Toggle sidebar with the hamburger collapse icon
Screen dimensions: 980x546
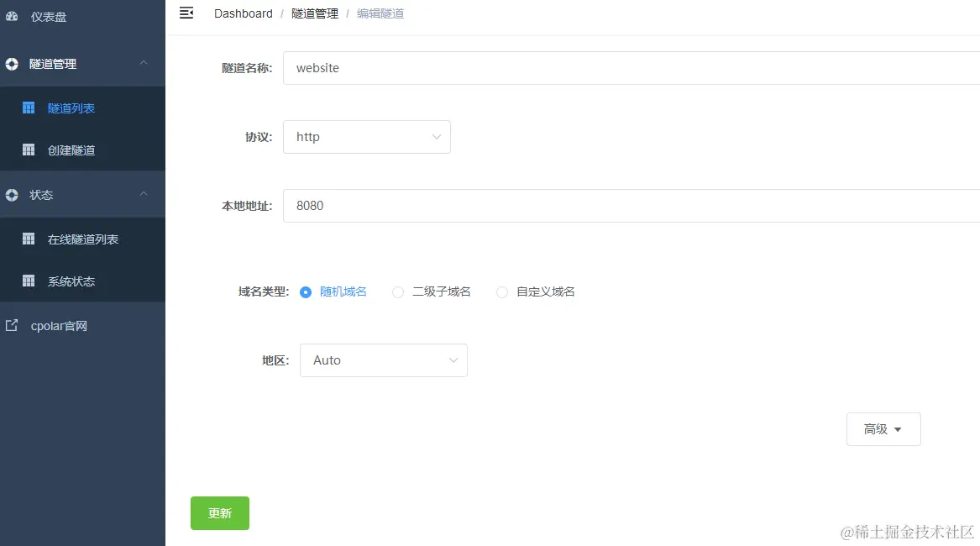click(x=186, y=13)
